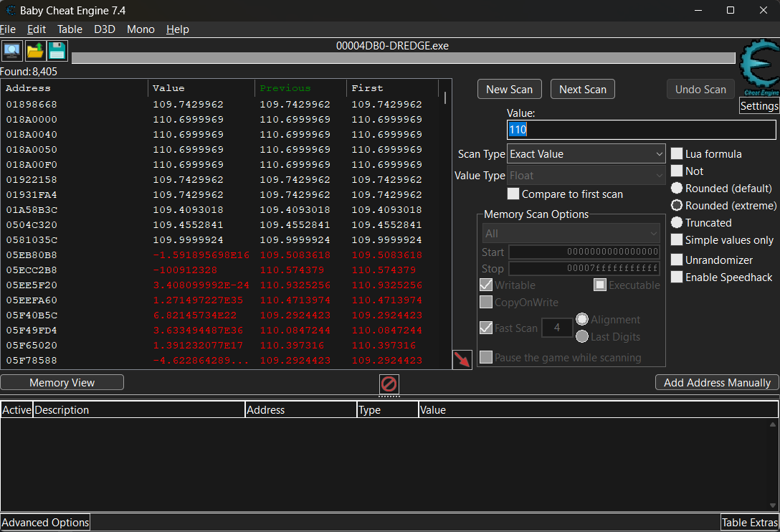Image resolution: width=780 pixels, height=532 pixels.
Task: Open Memory View
Action: pyautogui.click(x=62, y=383)
